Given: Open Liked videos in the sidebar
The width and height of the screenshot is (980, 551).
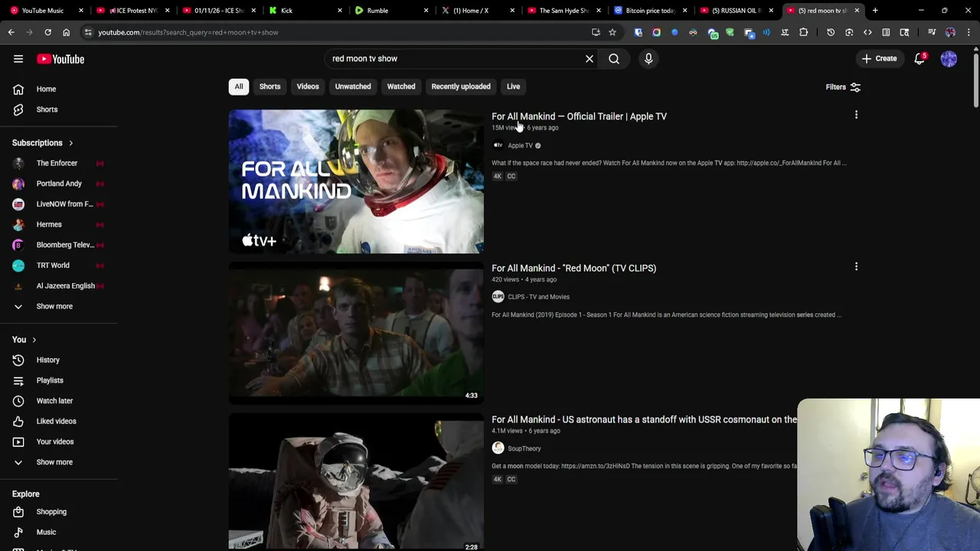Looking at the screenshot, I should click(56, 421).
